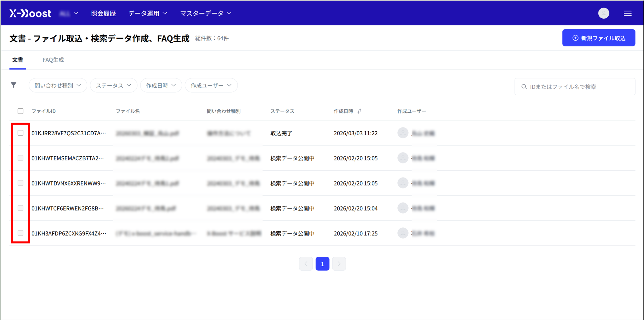Click the search magnifier icon
The width and height of the screenshot is (644, 320).
pos(524,87)
